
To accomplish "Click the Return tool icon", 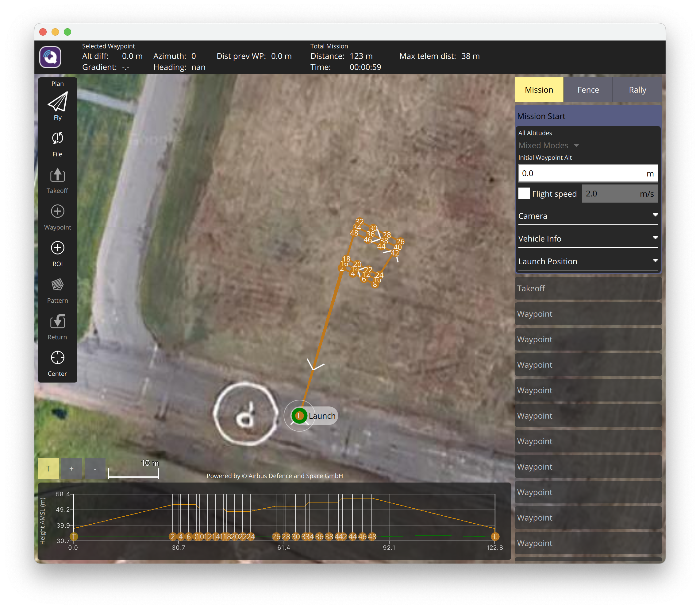I will coord(57,321).
